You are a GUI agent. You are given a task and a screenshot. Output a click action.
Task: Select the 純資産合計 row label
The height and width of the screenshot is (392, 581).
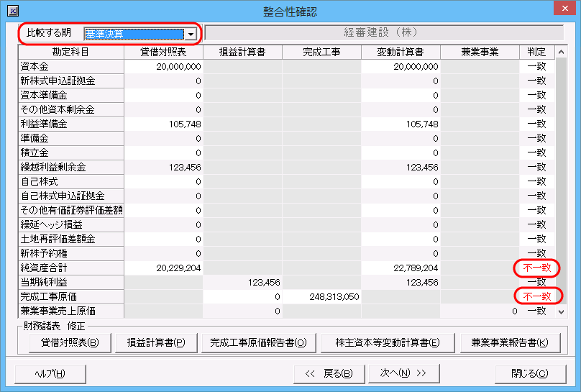70,268
